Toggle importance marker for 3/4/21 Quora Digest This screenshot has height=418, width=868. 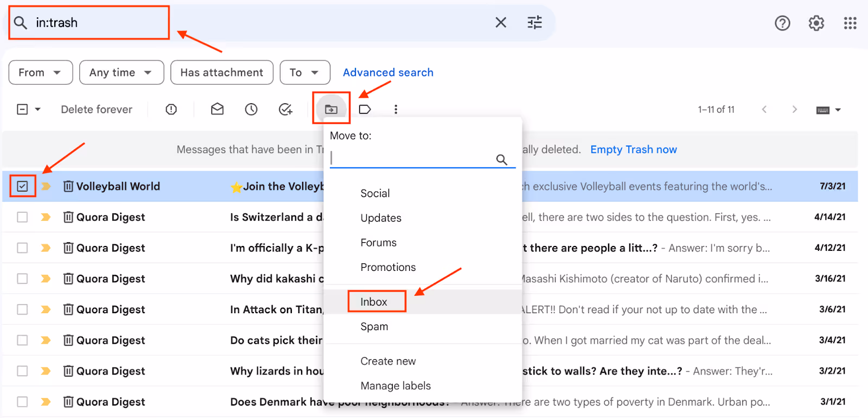tap(46, 340)
